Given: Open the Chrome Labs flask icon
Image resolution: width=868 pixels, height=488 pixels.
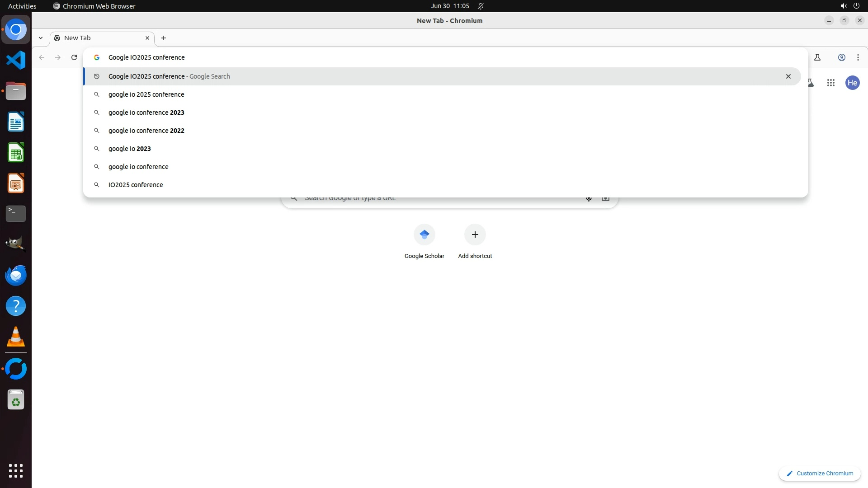Looking at the screenshot, I should coord(817,57).
